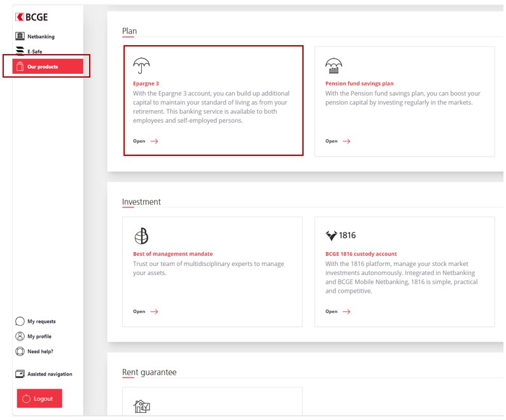The height and width of the screenshot is (420, 506).
Task: Select Our products menu item
Action: [x=48, y=66]
